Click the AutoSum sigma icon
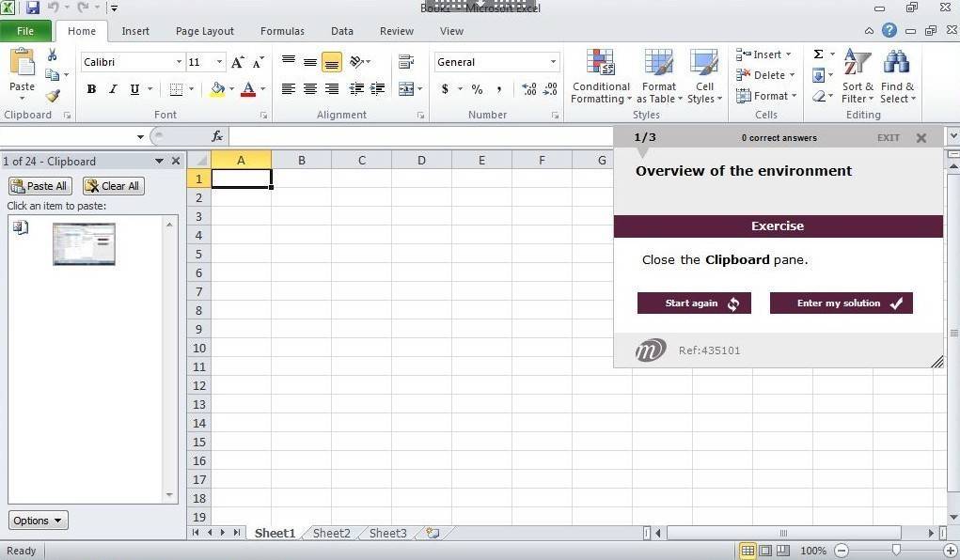Screen dimensions: 960x560 [818, 54]
